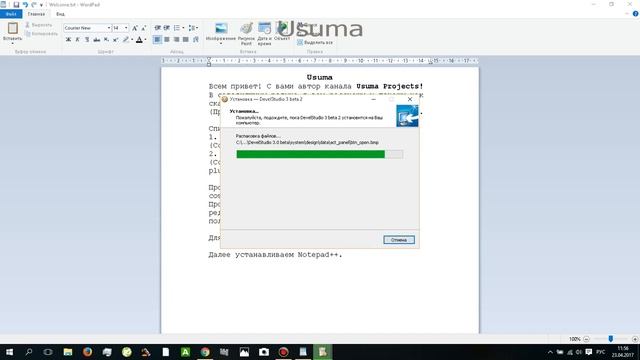Click the Отмена button in installer
The height and width of the screenshot is (360, 640).
click(x=399, y=240)
